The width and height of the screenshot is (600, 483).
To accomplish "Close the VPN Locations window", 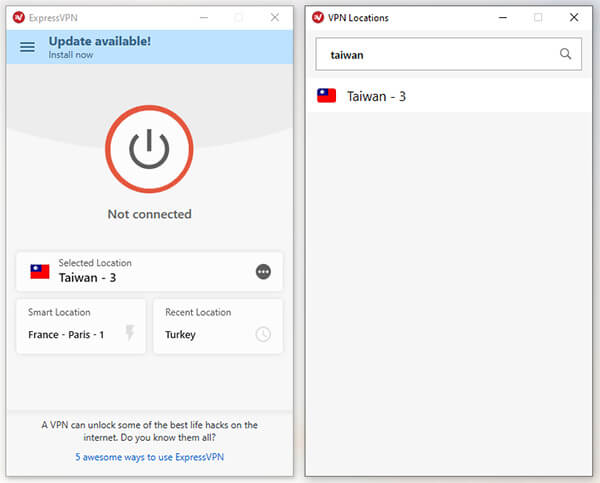I will [x=574, y=17].
